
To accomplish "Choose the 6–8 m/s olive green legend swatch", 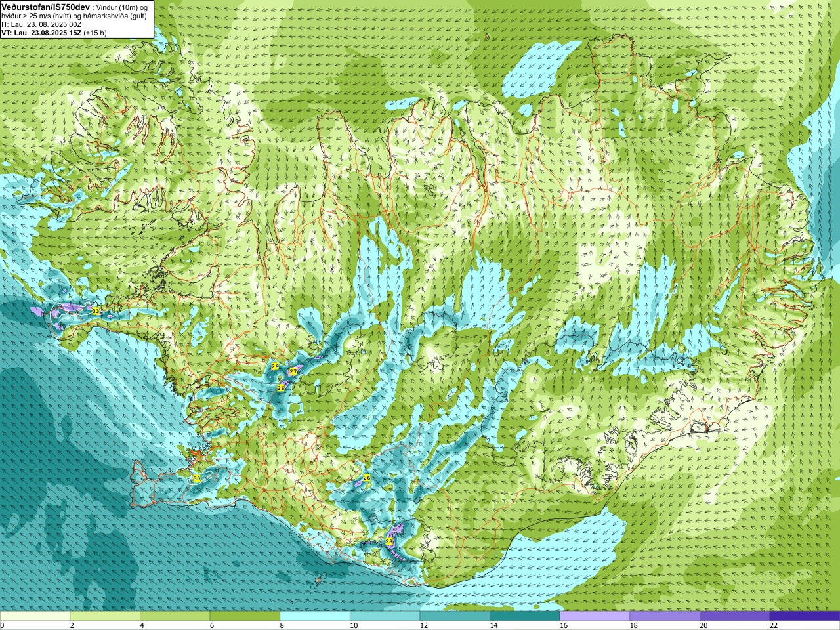I will coord(245,616).
